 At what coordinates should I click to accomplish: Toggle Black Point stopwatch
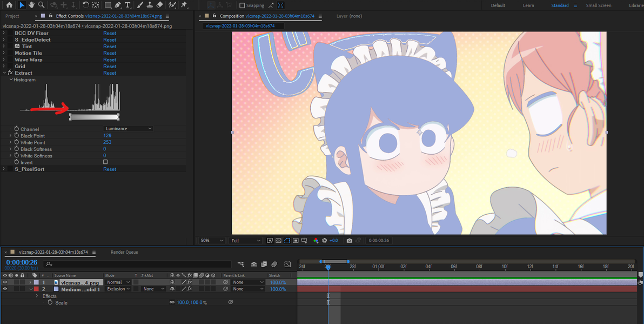pyautogui.click(x=17, y=135)
